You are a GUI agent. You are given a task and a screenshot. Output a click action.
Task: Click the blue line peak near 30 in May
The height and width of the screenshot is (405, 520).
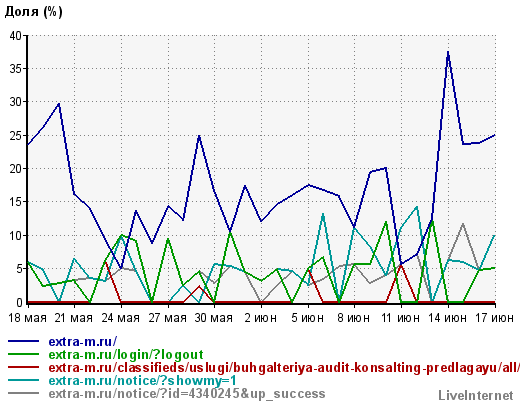(x=59, y=104)
